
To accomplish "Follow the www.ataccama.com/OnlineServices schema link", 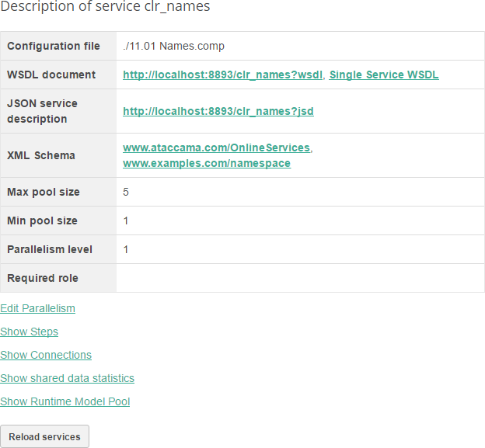I will tap(216, 148).
